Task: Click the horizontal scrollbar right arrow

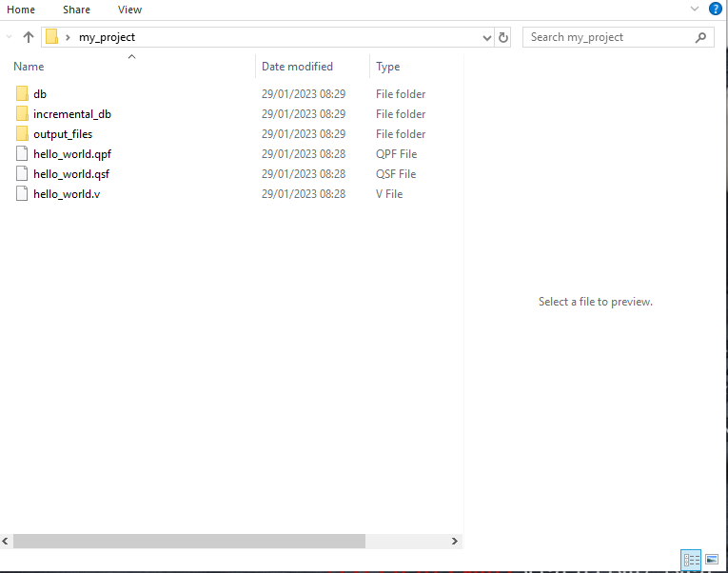Action: (455, 541)
